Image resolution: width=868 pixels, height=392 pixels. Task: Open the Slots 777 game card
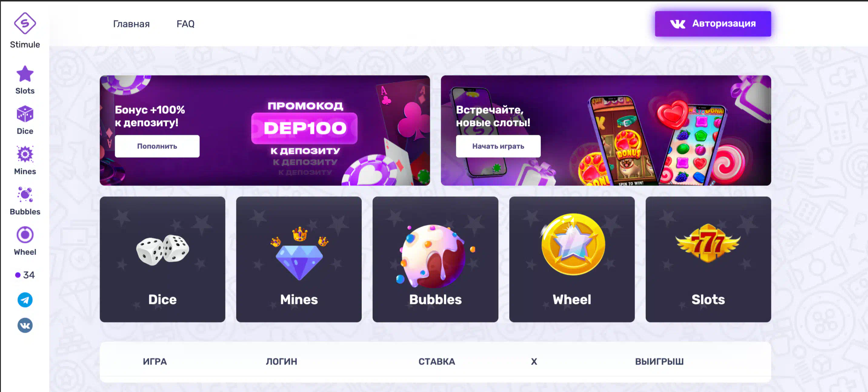click(x=708, y=259)
